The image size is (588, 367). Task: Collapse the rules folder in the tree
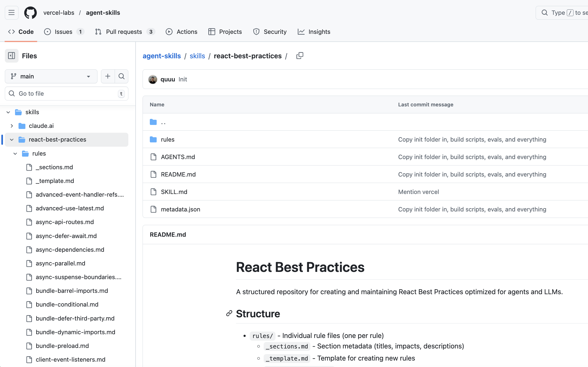(x=15, y=154)
